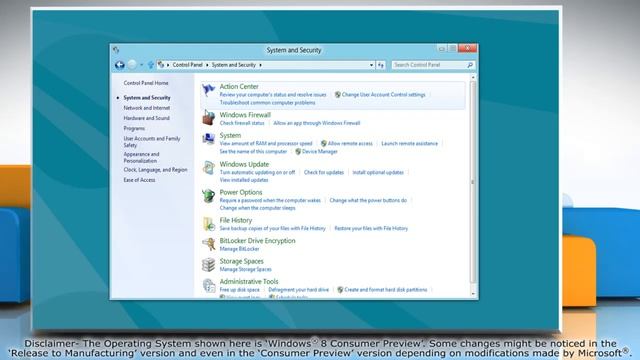Click Manage Storage Spaces link
Viewport: 640px width, 360px height.
(245, 269)
